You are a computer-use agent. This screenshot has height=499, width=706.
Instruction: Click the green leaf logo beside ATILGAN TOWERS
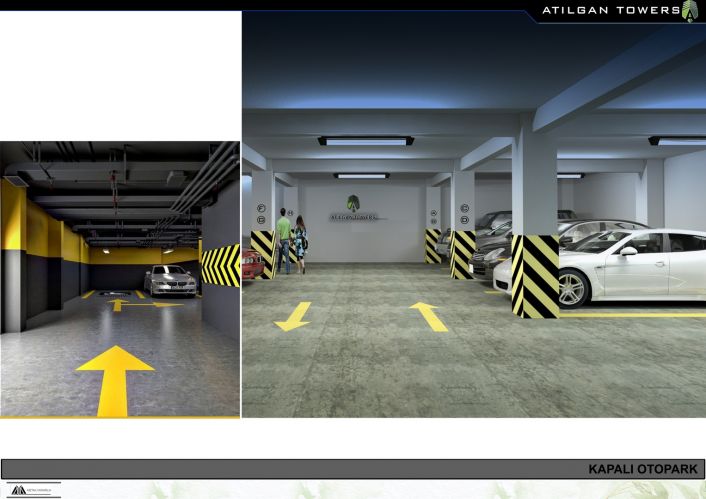[x=689, y=12]
